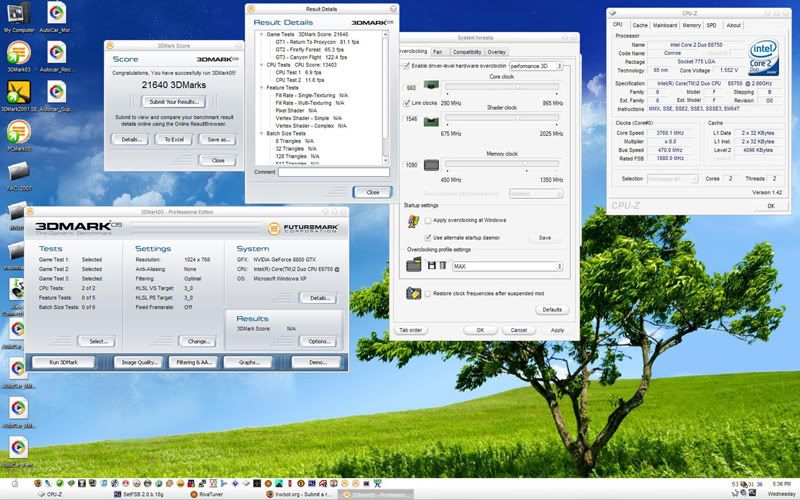Collapse the Batch Size Tests tree node
This screenshot has width=800, height=500.
point(262,134)
